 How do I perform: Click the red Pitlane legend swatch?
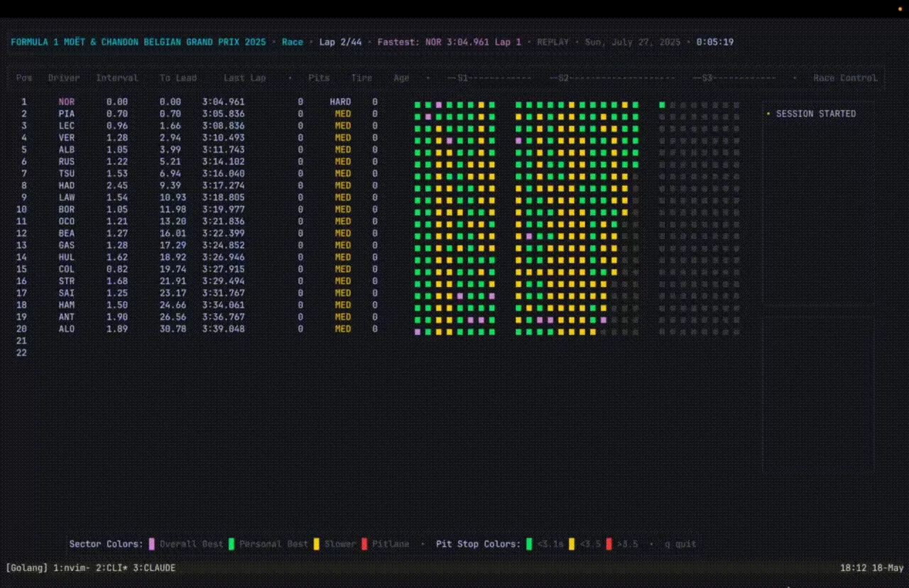pos(364,544)
